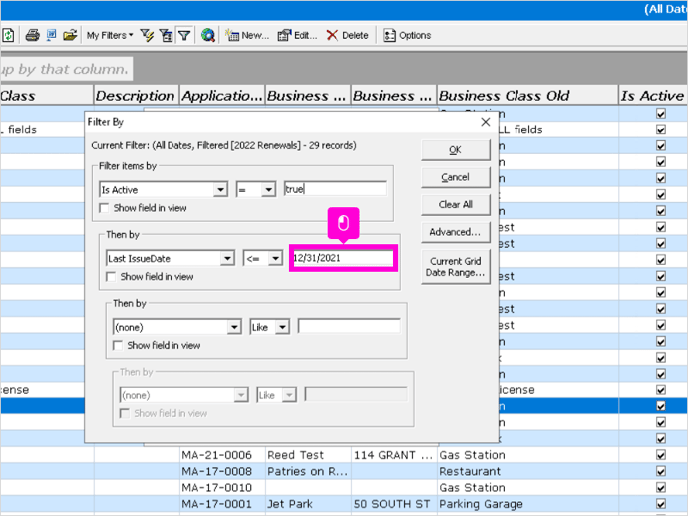
Task: Toggle Is Active checkbox for Jet Park row
Action: tap(661, 504)
